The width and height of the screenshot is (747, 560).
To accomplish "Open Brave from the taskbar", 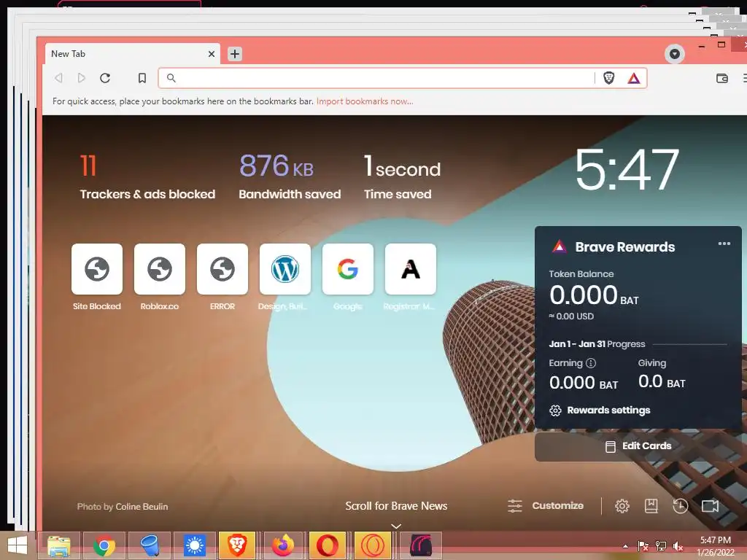I will (x=237, y=545).
